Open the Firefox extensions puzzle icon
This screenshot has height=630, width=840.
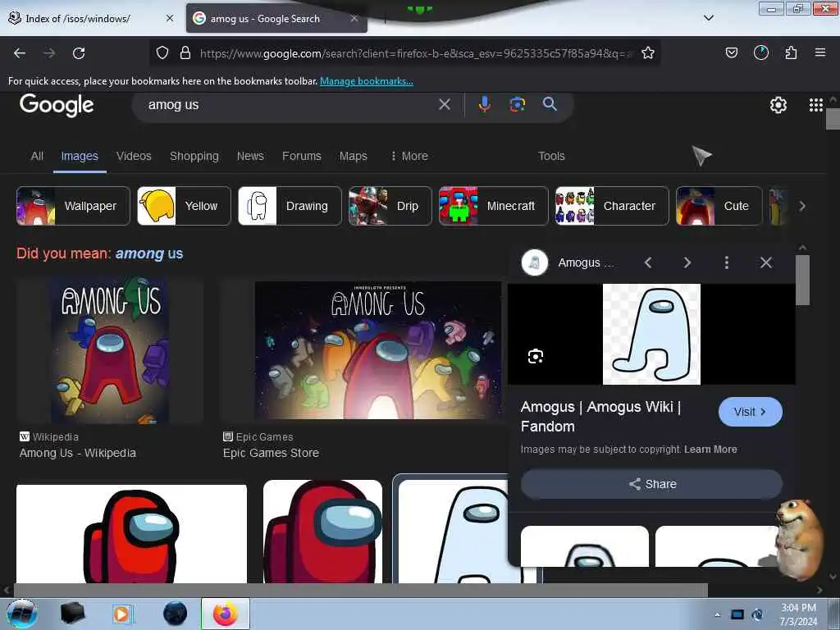click(x=791, y=52)
